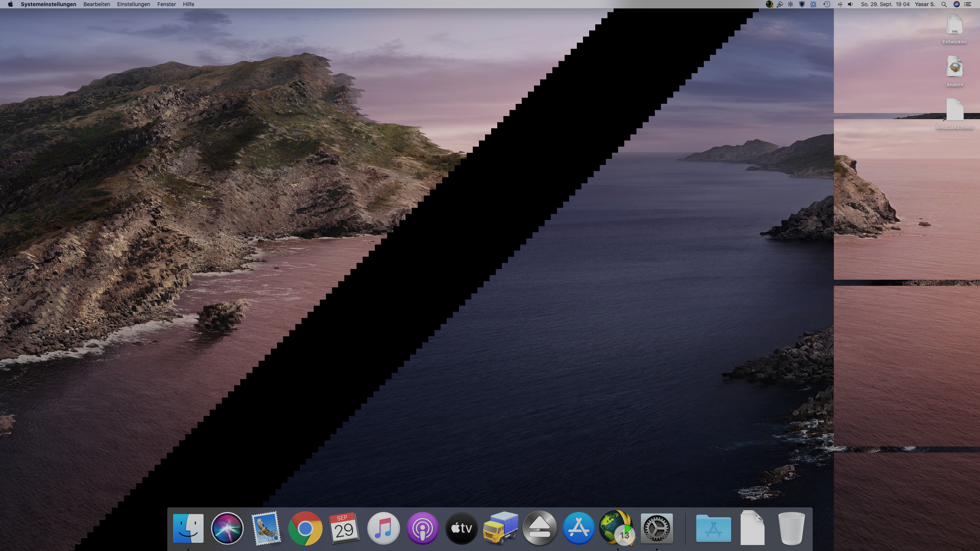Image resolution: width=980 pixels, height=551 pixels.
Task: Open Finder from the Dock
Action: [188, 528]
